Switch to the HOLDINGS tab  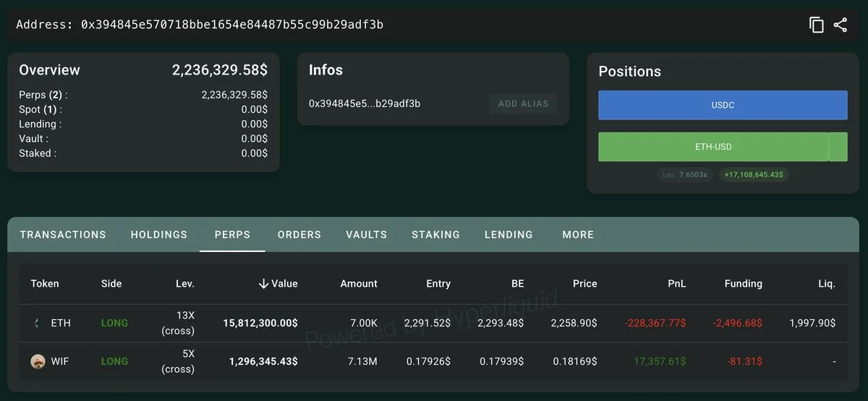159,235
